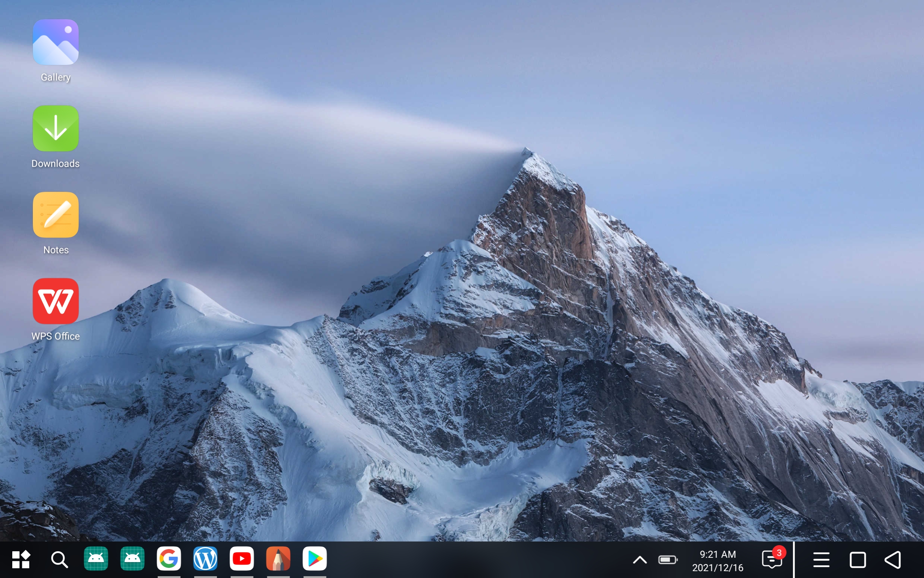Open the Gallery app

click(x=55, y=42)
